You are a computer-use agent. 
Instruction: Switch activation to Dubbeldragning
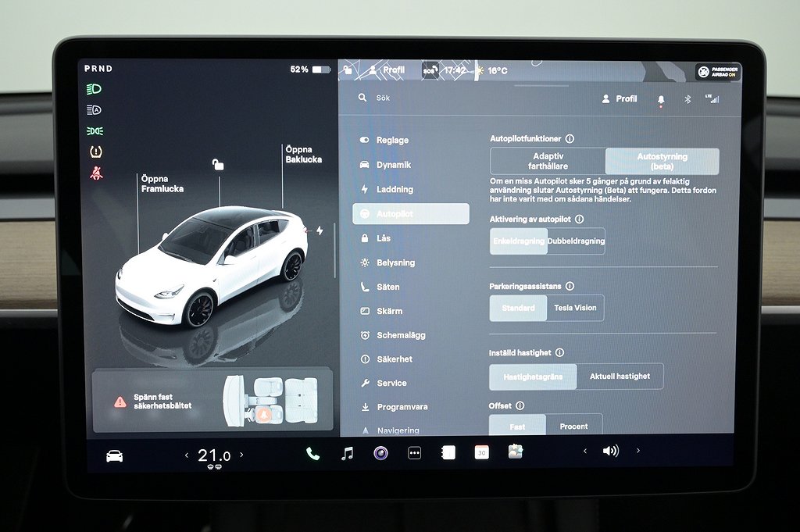576,241
